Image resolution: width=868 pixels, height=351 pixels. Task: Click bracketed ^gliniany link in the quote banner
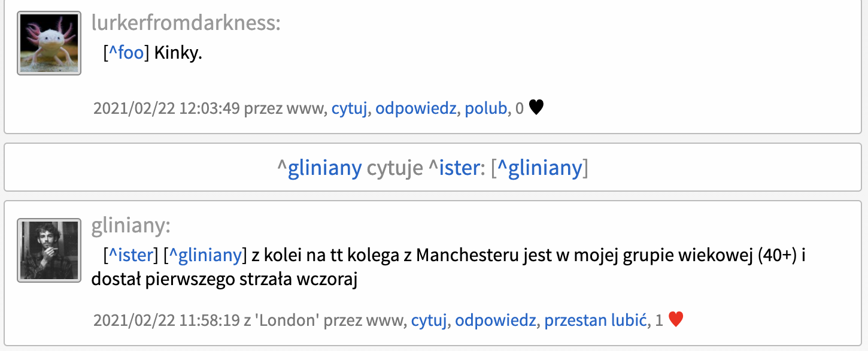(539, 168)
